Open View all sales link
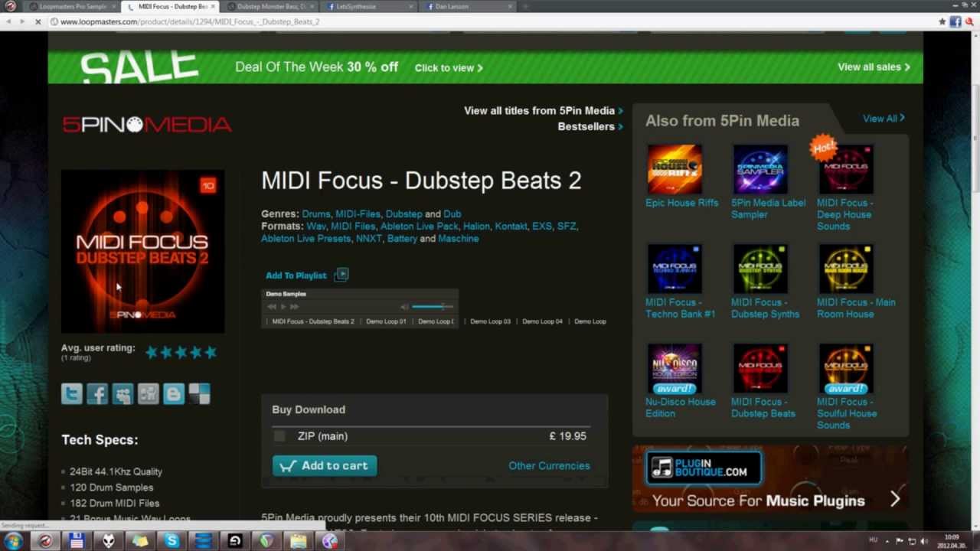The image size is (980, 551). click(x=874, y=67)
